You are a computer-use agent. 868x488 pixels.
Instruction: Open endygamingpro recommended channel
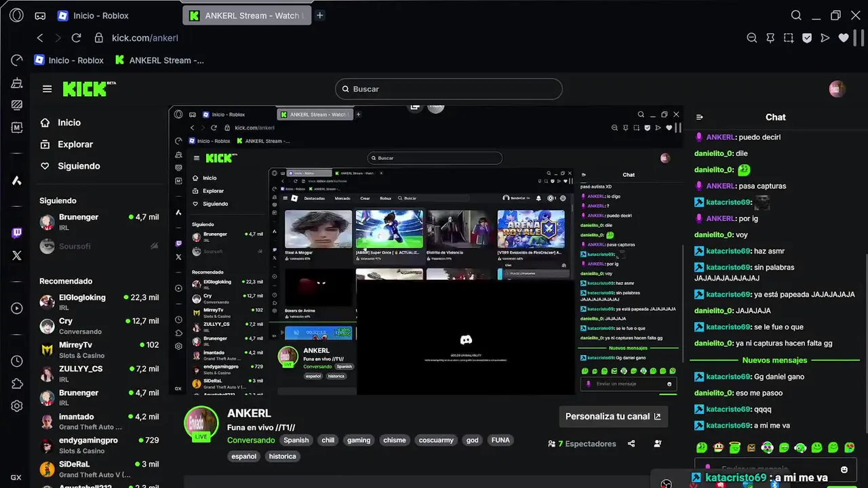[x=99, y=445]
